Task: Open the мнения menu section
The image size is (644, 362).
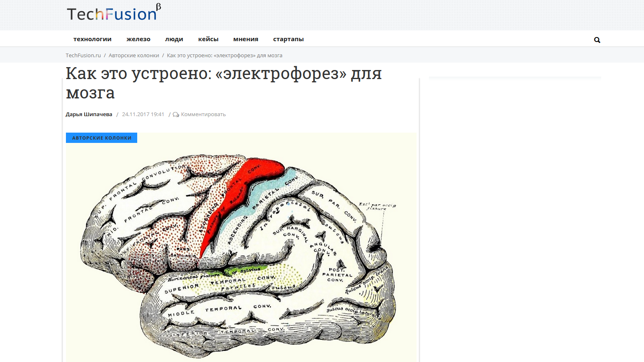Action: (x=246, y=39)
